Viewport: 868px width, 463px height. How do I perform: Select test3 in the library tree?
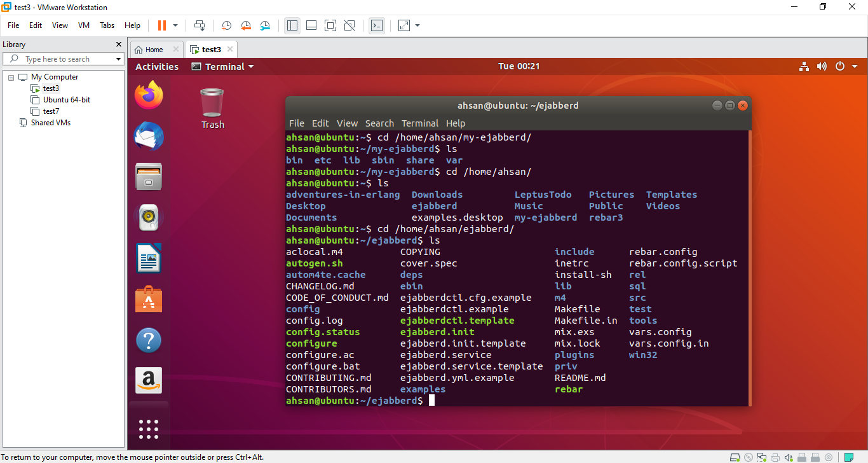(x=51, y=88)
